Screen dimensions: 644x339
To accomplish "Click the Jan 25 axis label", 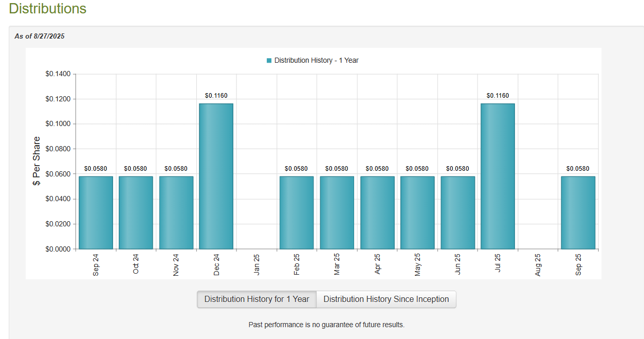I will click(x=256, y=264).
